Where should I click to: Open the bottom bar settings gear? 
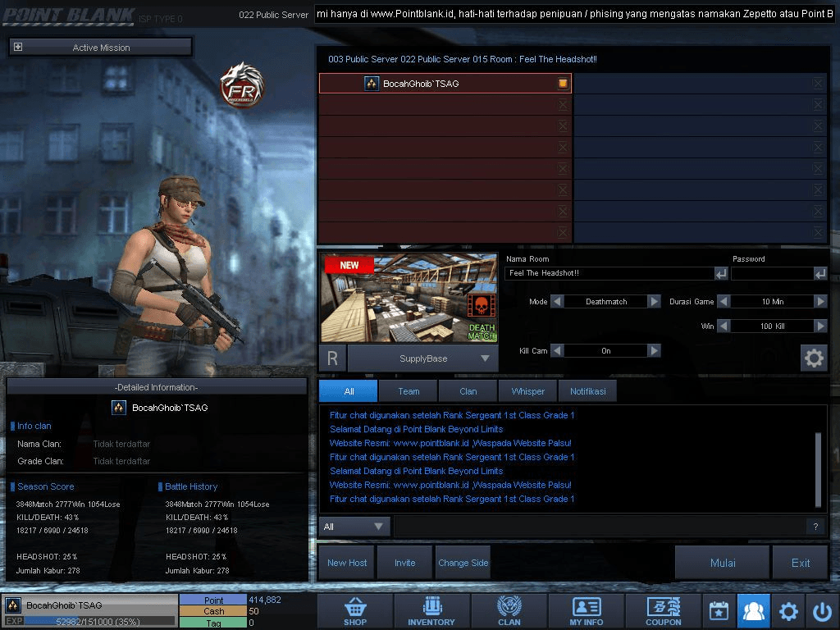tap(788, 611)
